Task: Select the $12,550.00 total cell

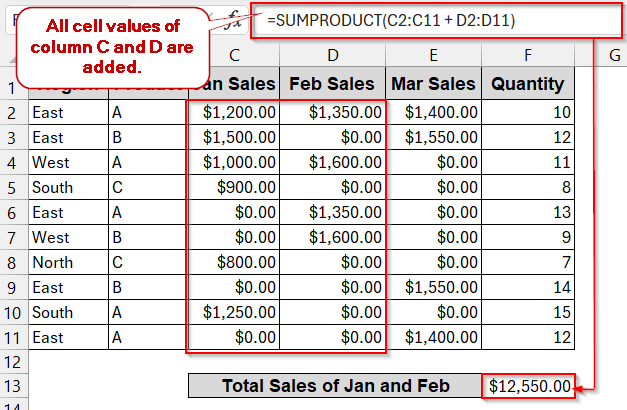Action: [528, 386]
